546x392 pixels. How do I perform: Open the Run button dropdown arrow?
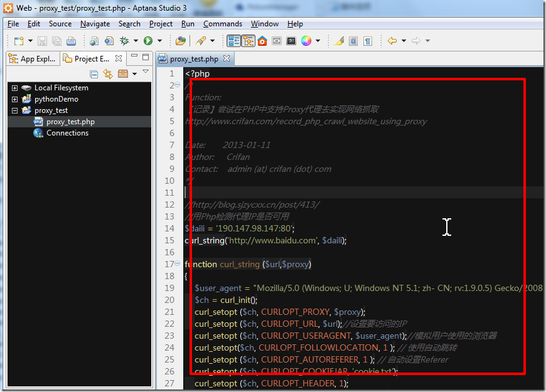159,41
